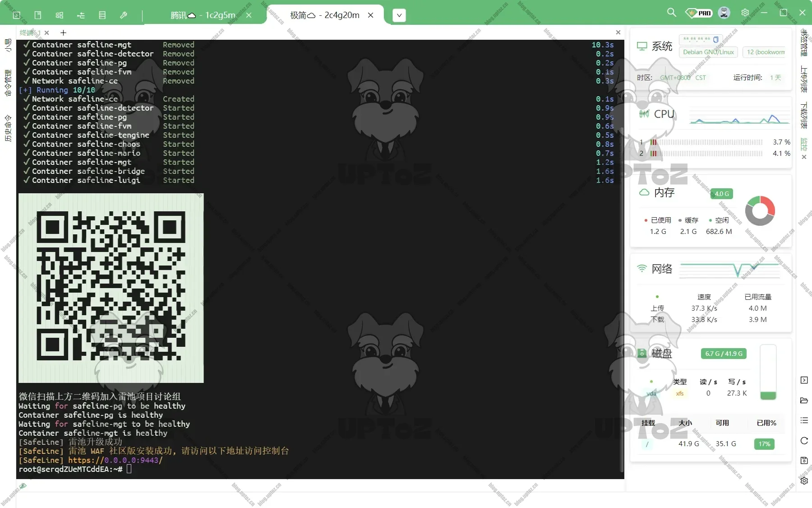Screen dimensions: 812x508
Task: Open the new terminal icon in the top toolbar
Action: click(x=17, y=15)
